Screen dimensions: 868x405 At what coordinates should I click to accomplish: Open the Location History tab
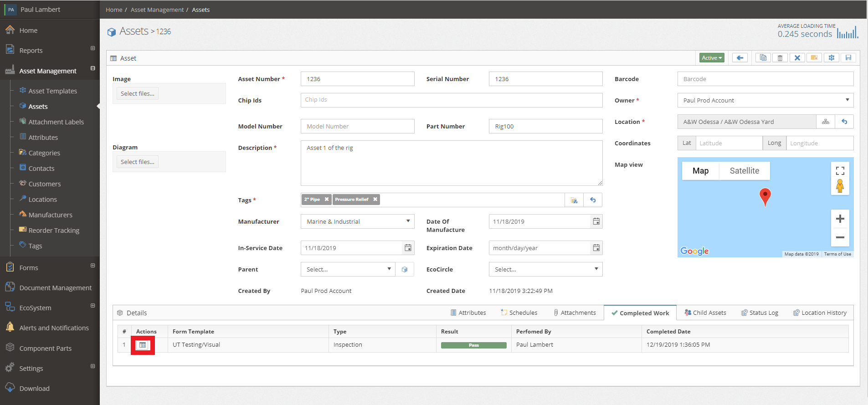tap(820, 313)
